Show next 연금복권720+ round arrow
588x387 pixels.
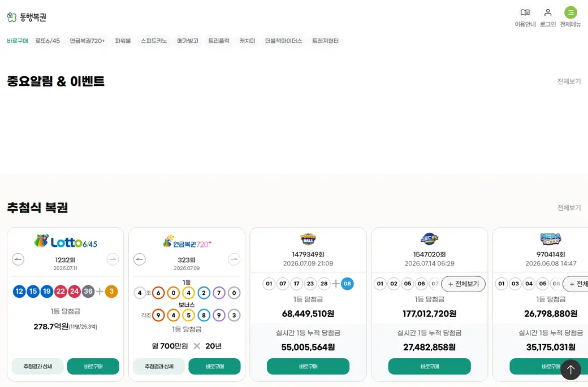point(234,259)
